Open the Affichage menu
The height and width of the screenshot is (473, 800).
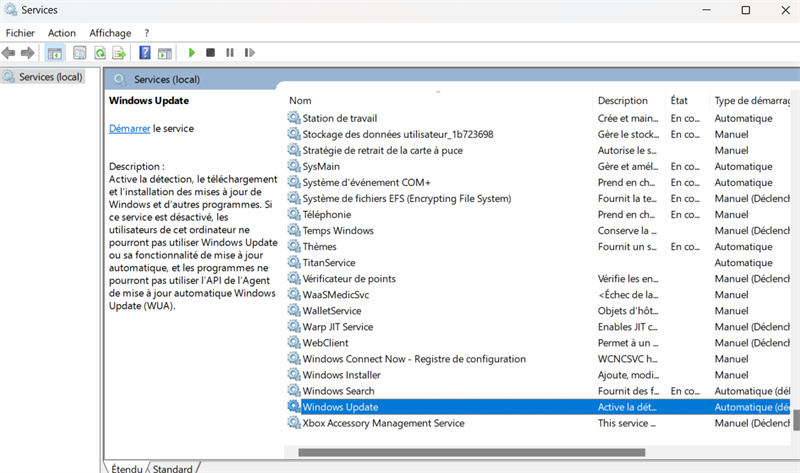(x=110, y=33)
